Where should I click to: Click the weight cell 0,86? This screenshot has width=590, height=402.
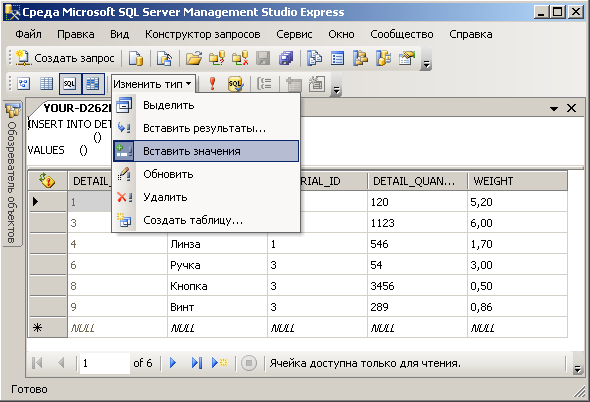click(x=517, y=307)
